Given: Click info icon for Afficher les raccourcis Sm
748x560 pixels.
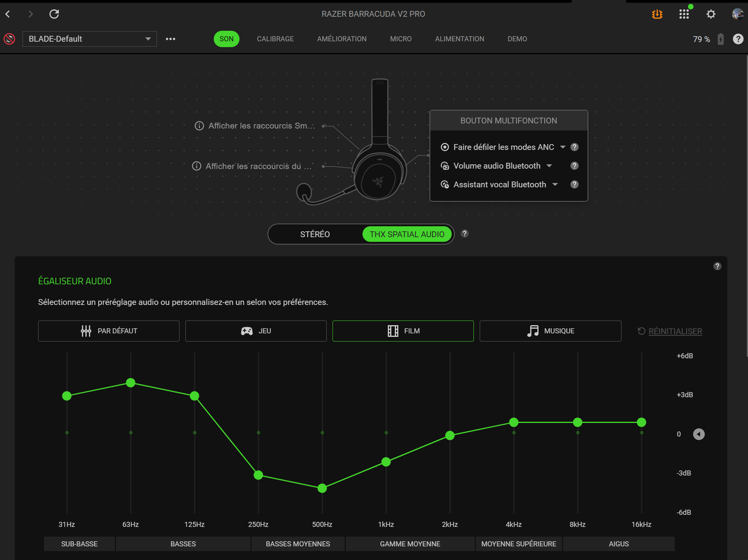Looking at the screenshot, I should point(199,126).
